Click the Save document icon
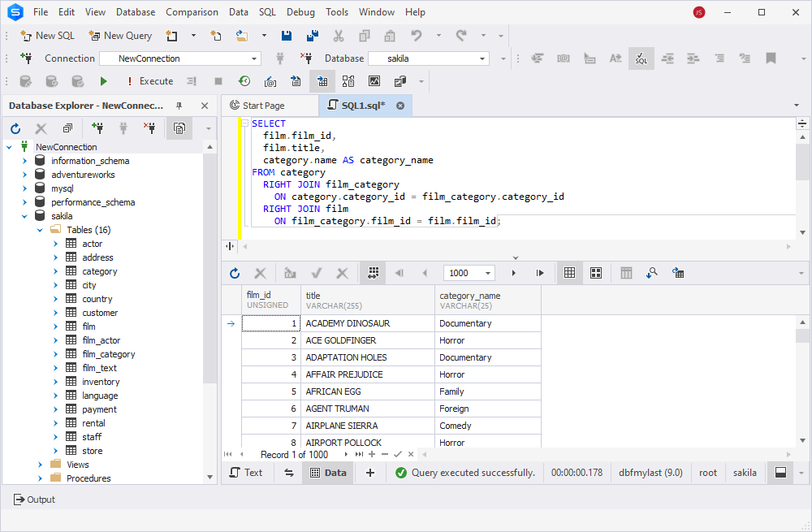This screenshot has height=532, width=812. [286, 36]
